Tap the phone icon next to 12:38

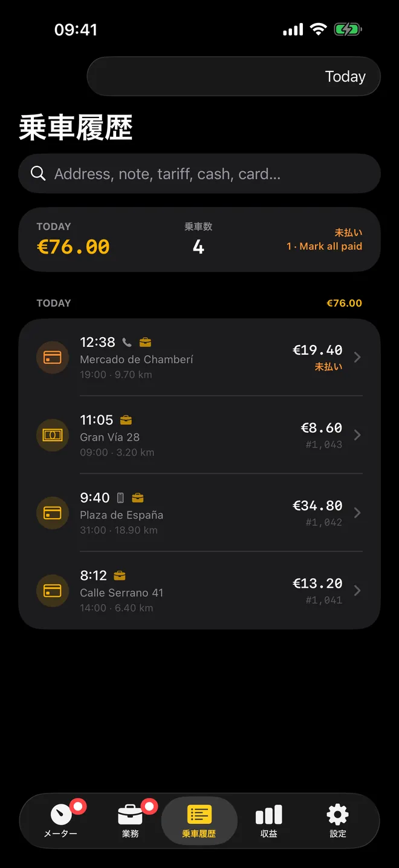coord(127,342)
